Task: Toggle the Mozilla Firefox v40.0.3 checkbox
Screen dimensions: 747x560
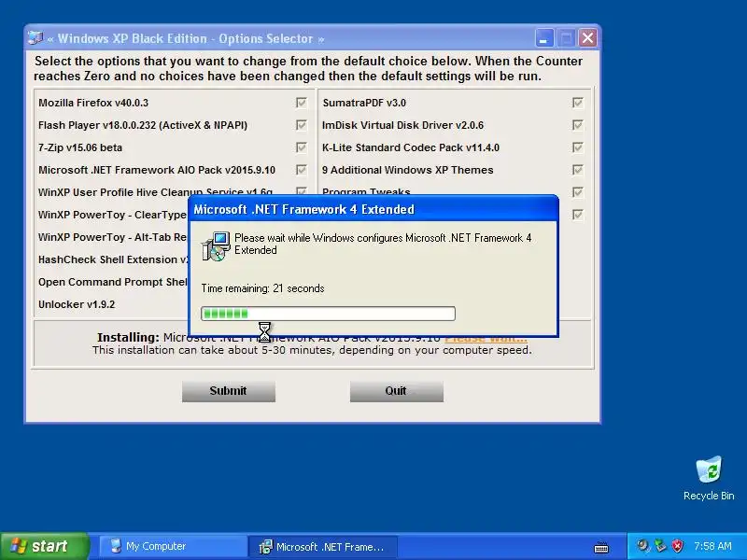Action: pos(301,103)
